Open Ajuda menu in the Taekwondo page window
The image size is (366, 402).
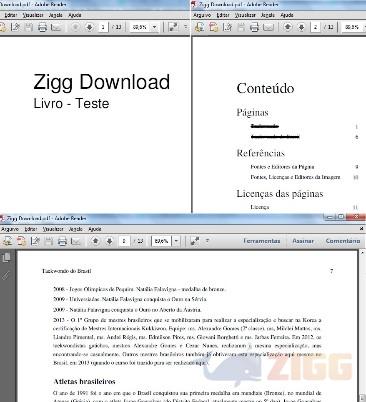click(x=95, y=229)
